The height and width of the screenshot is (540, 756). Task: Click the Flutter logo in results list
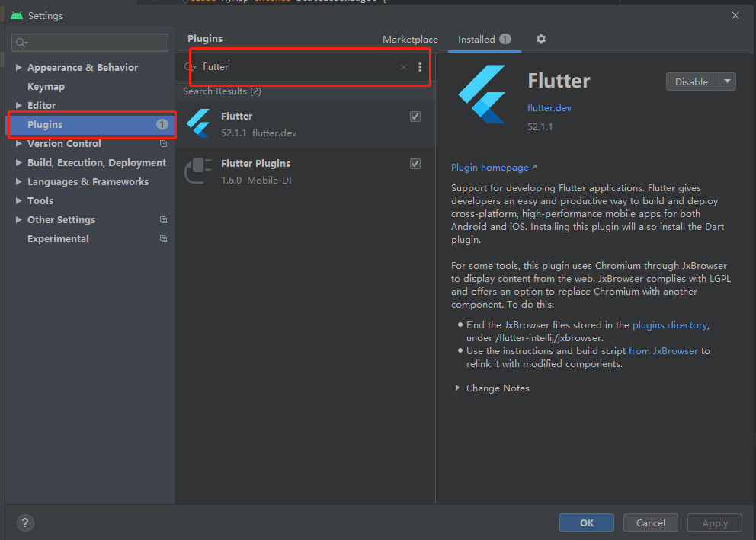click(x=199, y=123)
